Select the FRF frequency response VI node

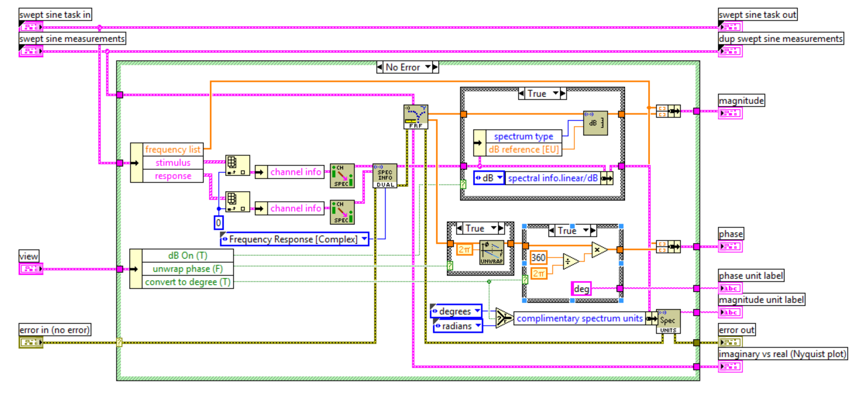point(416,117)
